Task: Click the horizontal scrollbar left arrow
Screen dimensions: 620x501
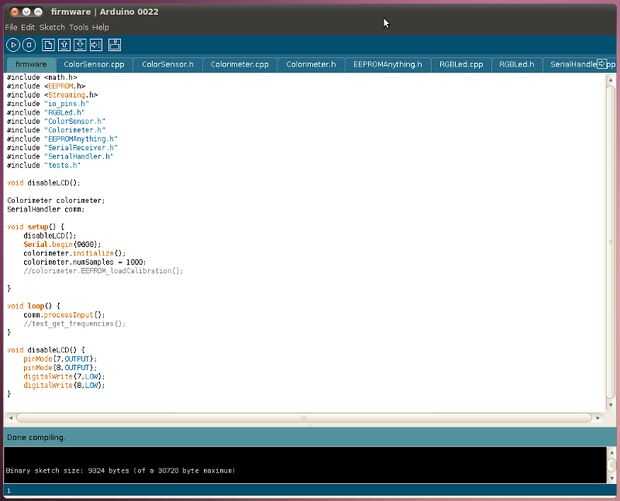Action: coord(11,418)
